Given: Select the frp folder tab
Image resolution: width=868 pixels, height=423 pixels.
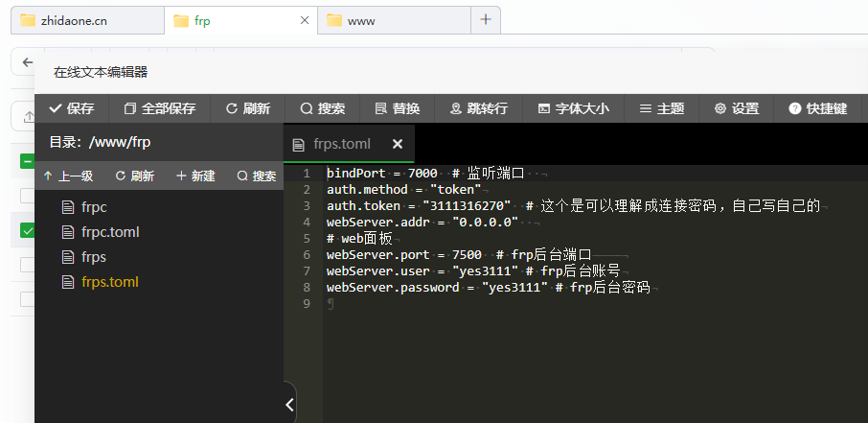Looking at the screenshot, I should [x=240, y=21].
